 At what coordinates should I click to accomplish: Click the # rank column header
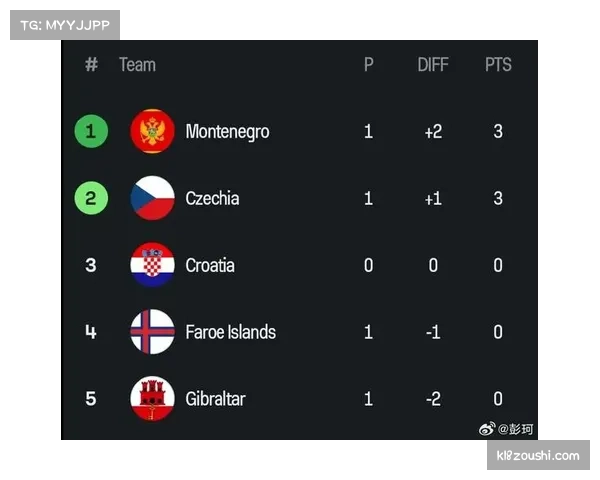pos(91,65)
